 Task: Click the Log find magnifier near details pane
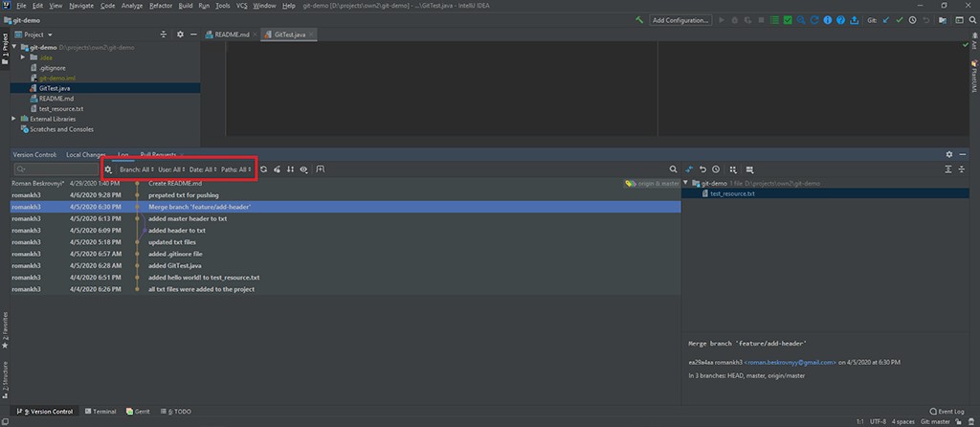673,169
